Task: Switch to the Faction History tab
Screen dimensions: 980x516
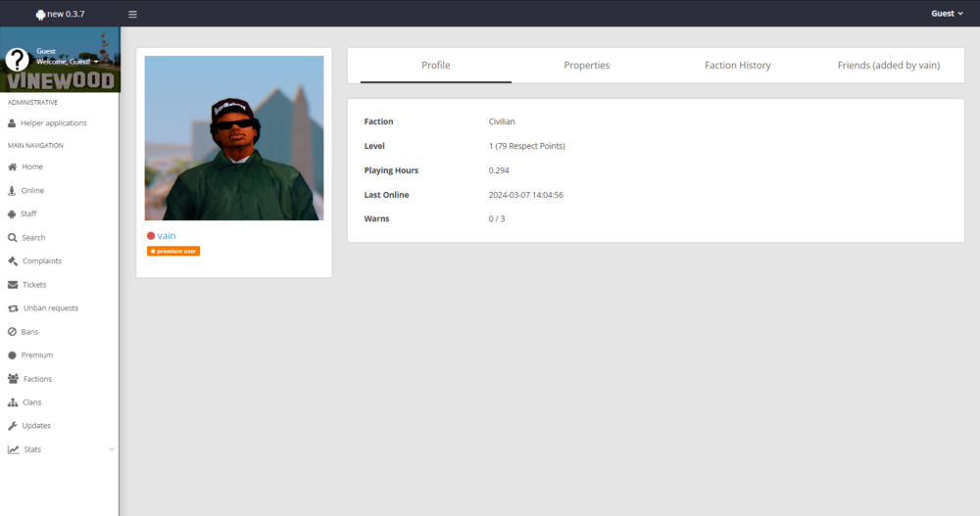Action: coord(738,65)
